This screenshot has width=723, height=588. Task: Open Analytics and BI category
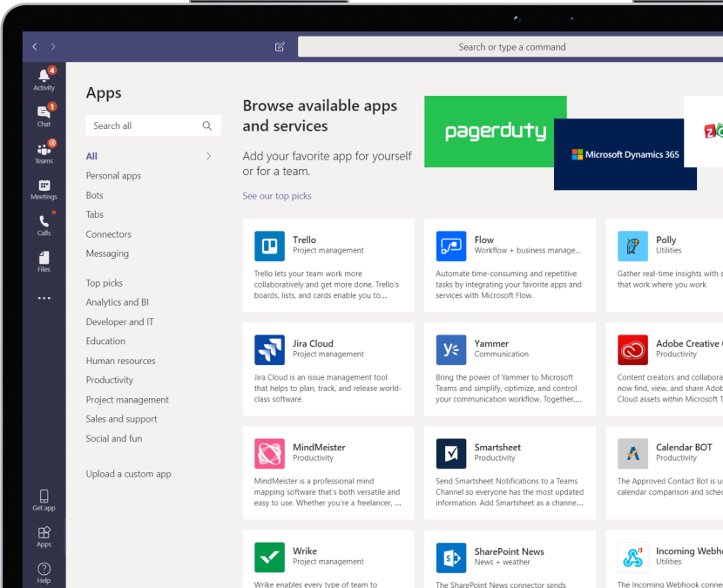coord(117,302)
